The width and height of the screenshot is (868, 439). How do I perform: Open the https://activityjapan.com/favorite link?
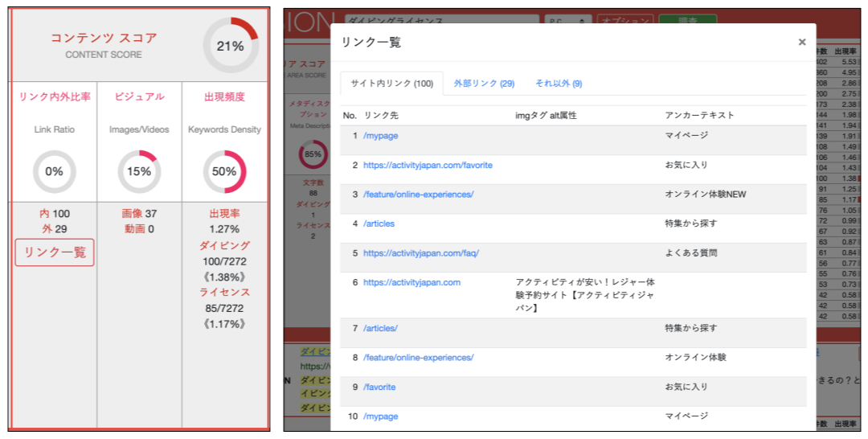428,165
